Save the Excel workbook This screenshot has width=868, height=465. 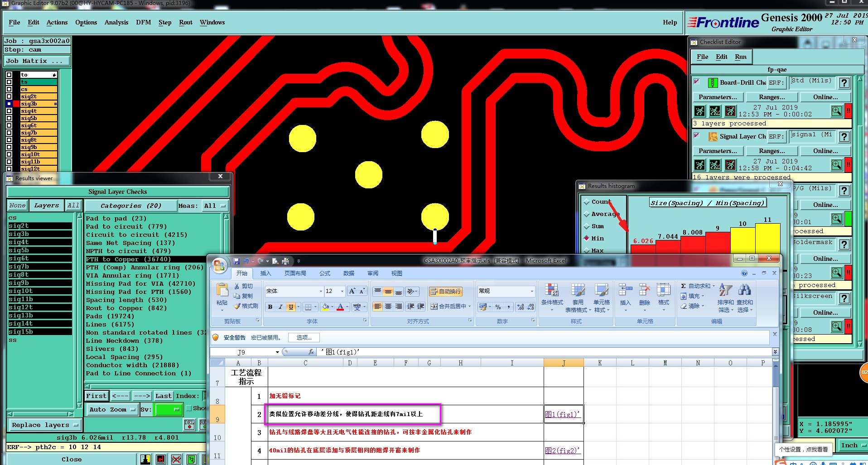pyautogui.click(x=236, y=261)
